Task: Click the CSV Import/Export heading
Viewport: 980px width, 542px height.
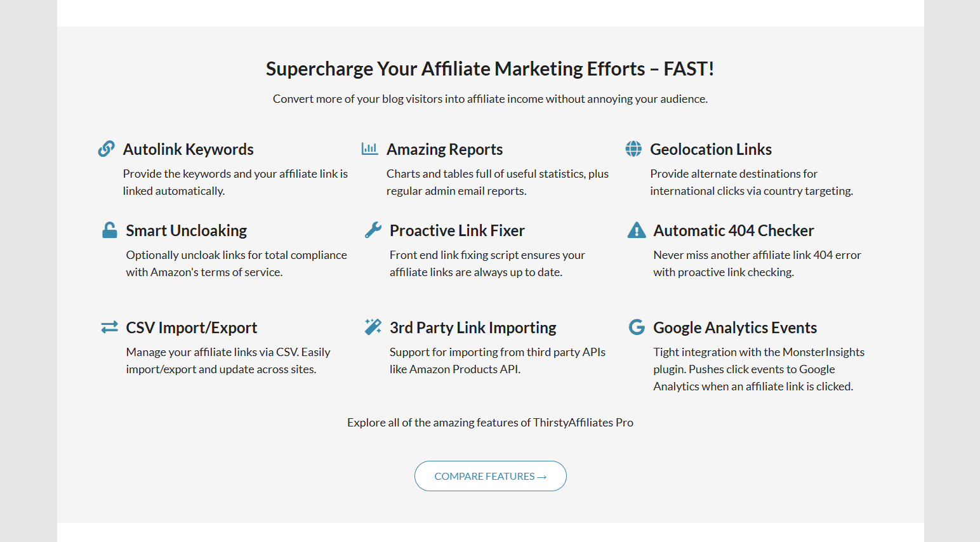Action: click(x=192, y=328)
